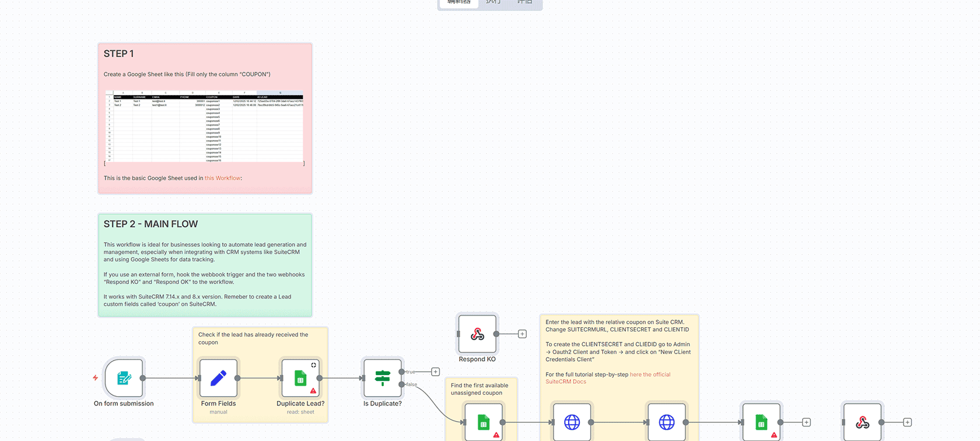The height and width of the screenshot is (441, 980).
Task: Open the Respond KO webhook node
Action: [477, 334]
